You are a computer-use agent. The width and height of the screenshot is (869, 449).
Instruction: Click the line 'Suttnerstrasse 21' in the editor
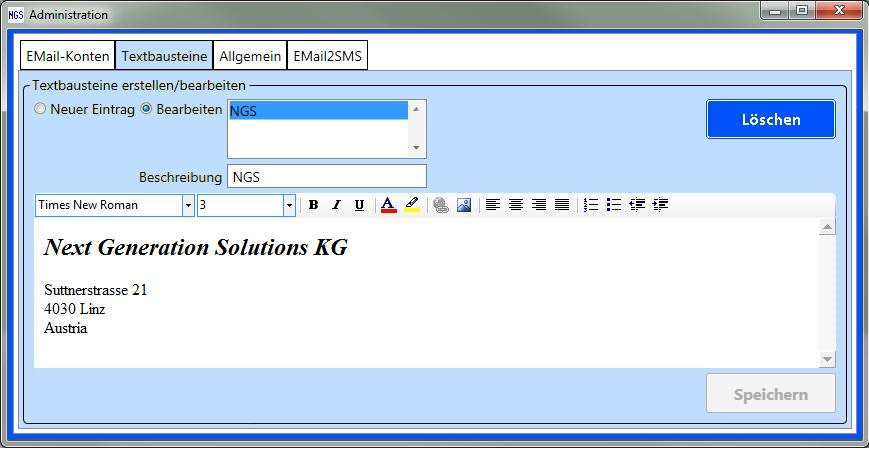point(95,289)
